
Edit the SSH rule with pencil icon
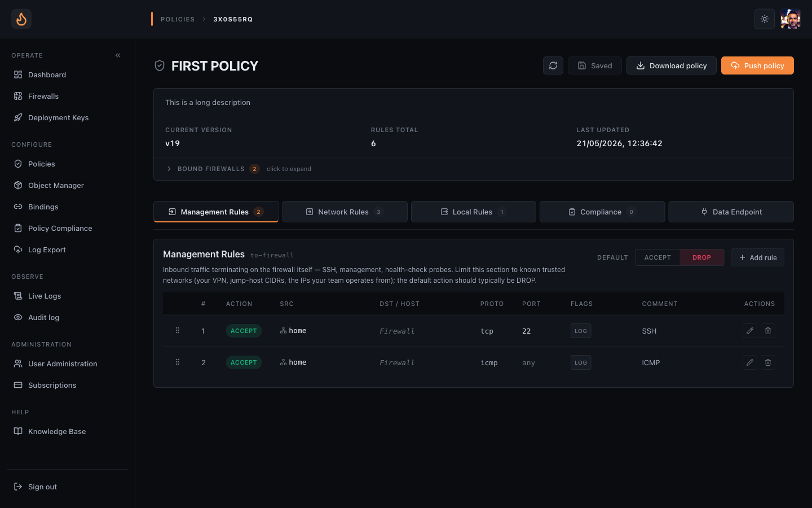pyautogui.click(x=750, y=331)
